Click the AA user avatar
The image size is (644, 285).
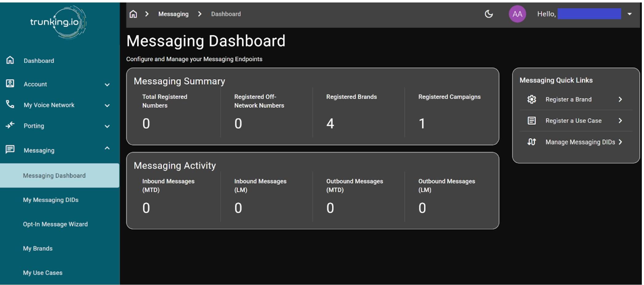coord(517,14)
